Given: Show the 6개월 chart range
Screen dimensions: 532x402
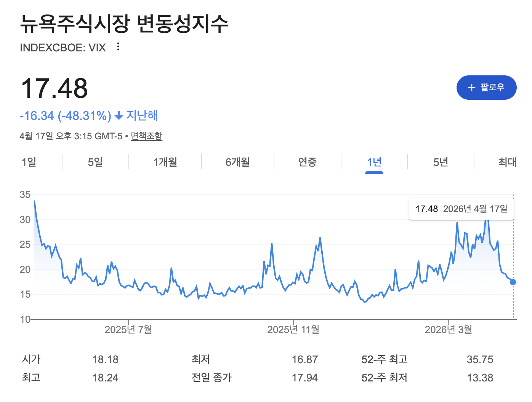Looking at the screenshot, I should [x=238, y=162].
